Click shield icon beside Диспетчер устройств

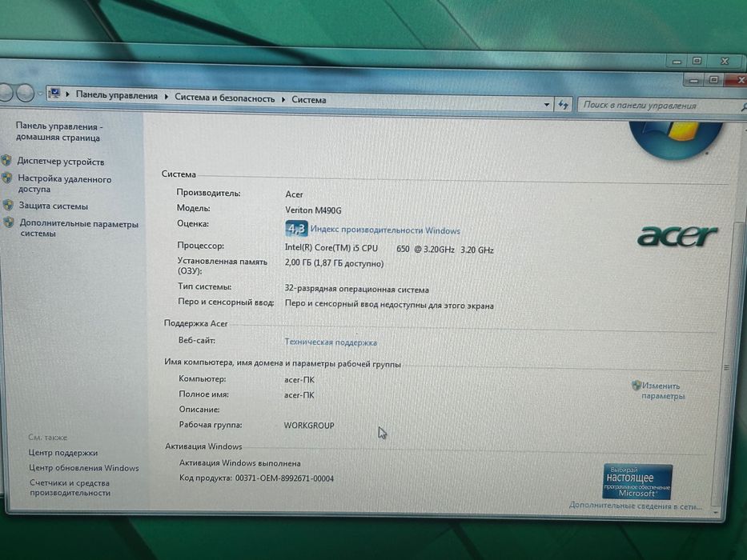click(x=6, y=161)
